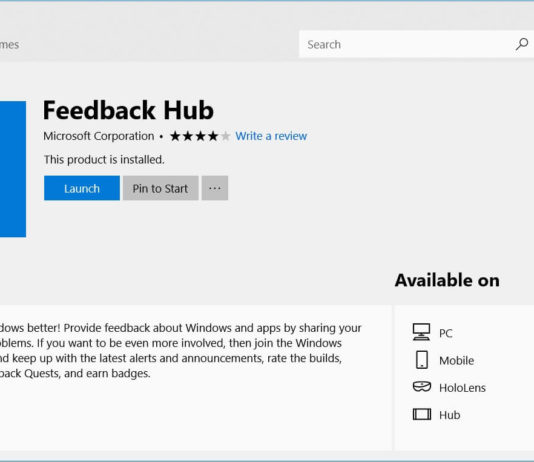The width and height of the screenshot is (534, 462).
Task: Open the more options ellipsis button
Action: click(215, 188)
